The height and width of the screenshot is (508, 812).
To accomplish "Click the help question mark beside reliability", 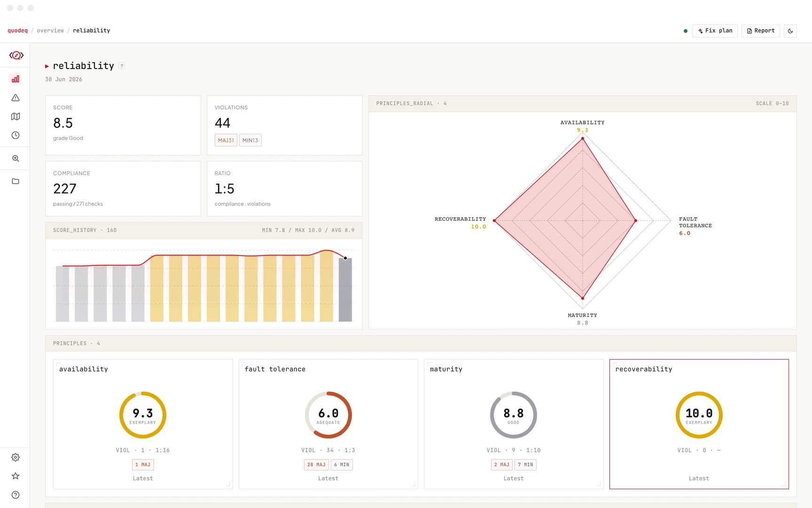I will (122, 66).
